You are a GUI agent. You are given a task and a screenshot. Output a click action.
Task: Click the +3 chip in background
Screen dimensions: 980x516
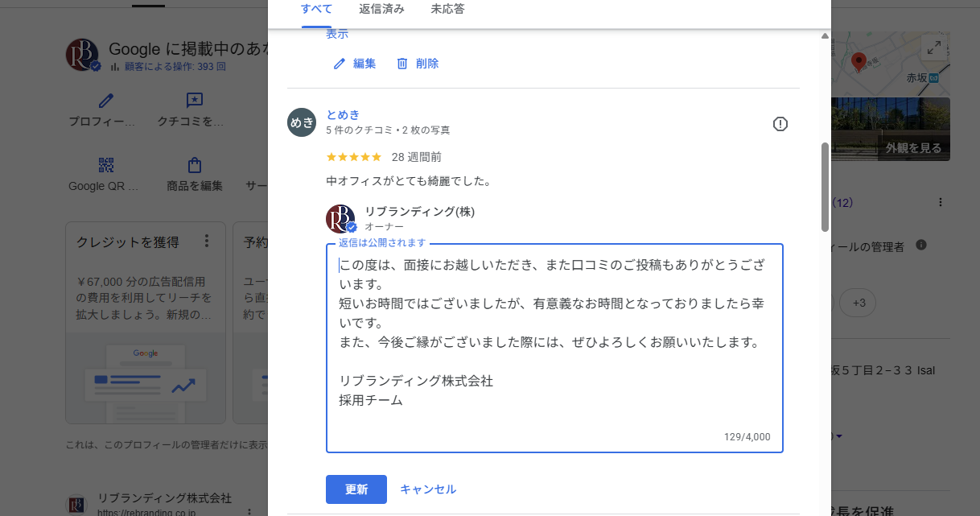859,303
